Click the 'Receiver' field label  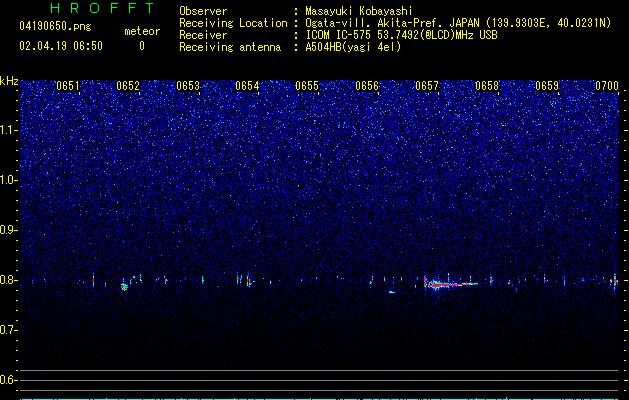coord(203,35)
